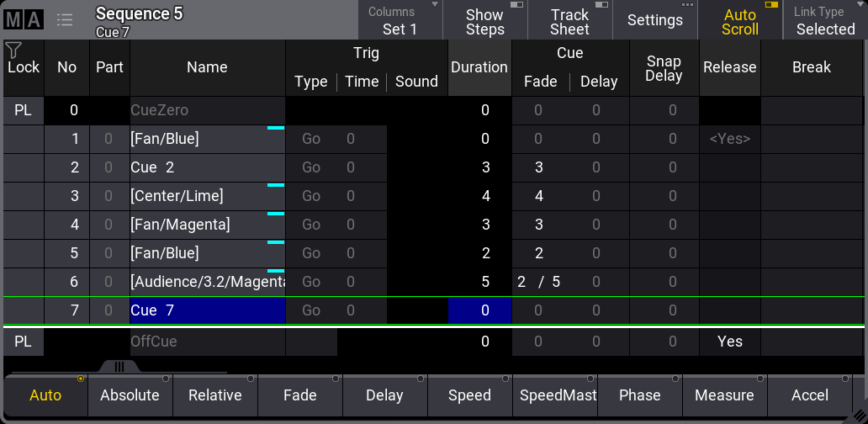Open the Columns Set 1 dropdown
Screen dimensions: 868x424
(x=400, y=20)
